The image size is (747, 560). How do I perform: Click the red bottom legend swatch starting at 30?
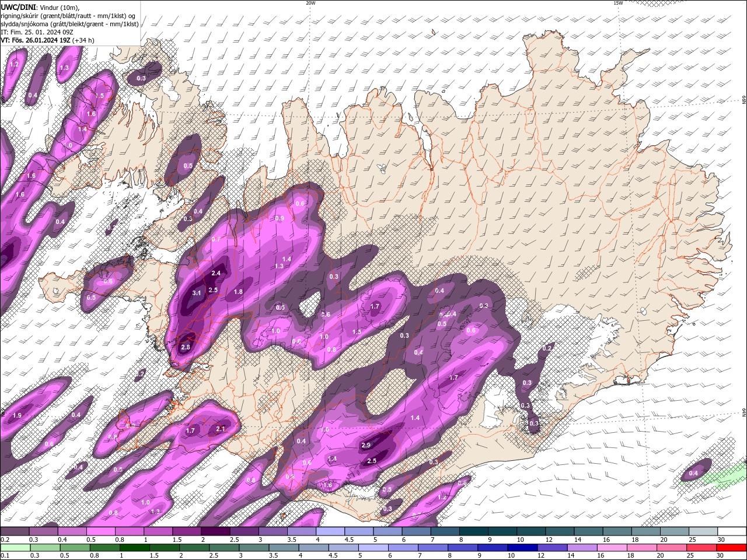[x=732, y=548]
